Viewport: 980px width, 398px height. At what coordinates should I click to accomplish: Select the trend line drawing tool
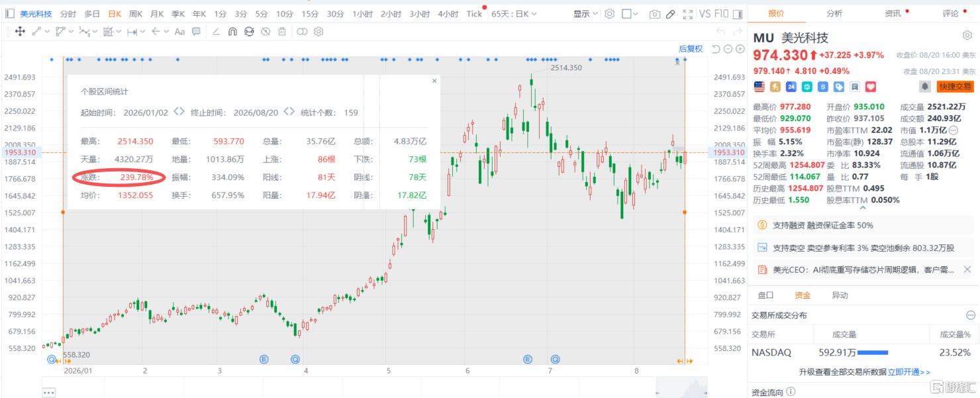(x=36, y=31)
